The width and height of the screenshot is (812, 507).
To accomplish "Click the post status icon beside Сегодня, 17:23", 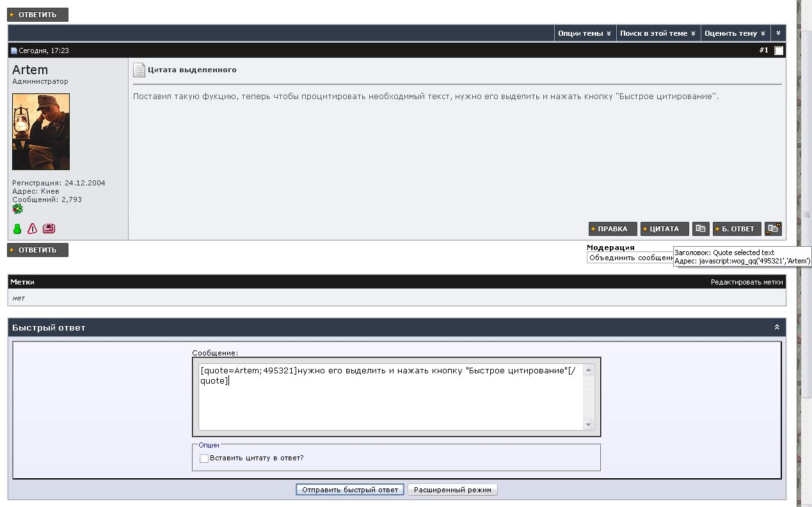I will point(14,51).
